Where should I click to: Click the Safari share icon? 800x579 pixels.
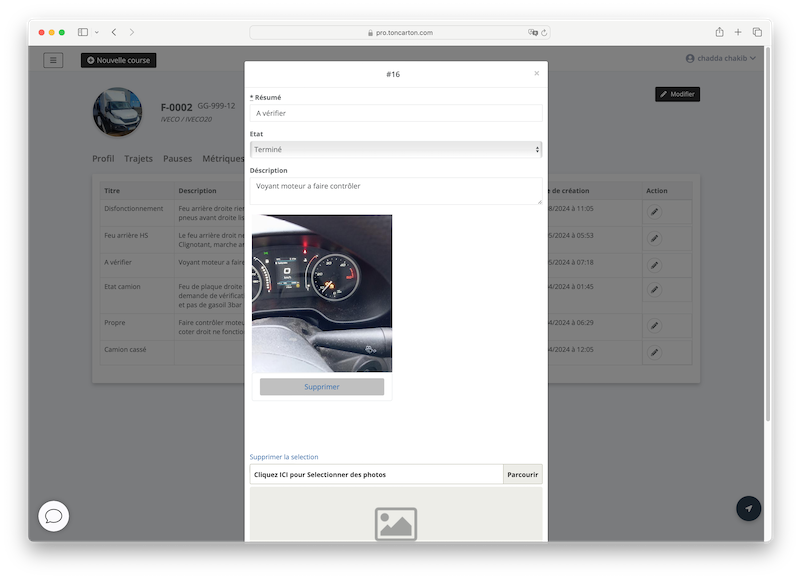point(719,32)
